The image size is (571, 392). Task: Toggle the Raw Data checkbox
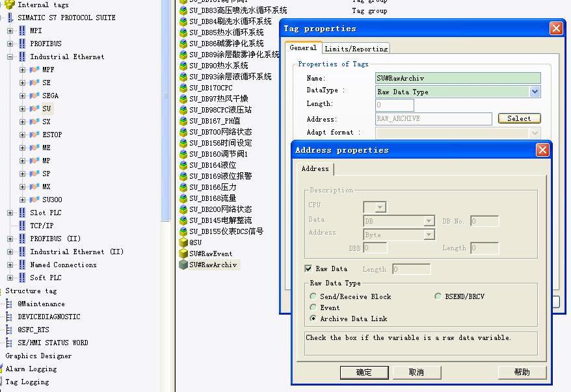pos(308,268)
